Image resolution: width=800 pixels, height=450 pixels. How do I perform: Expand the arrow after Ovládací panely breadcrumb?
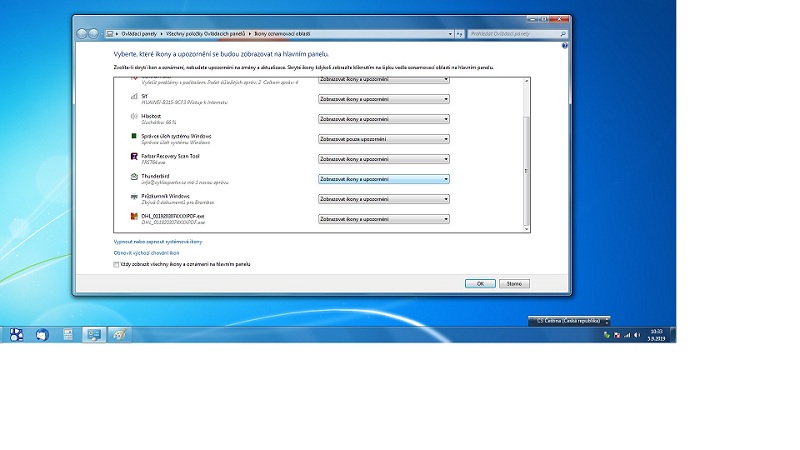coord(161,34)
